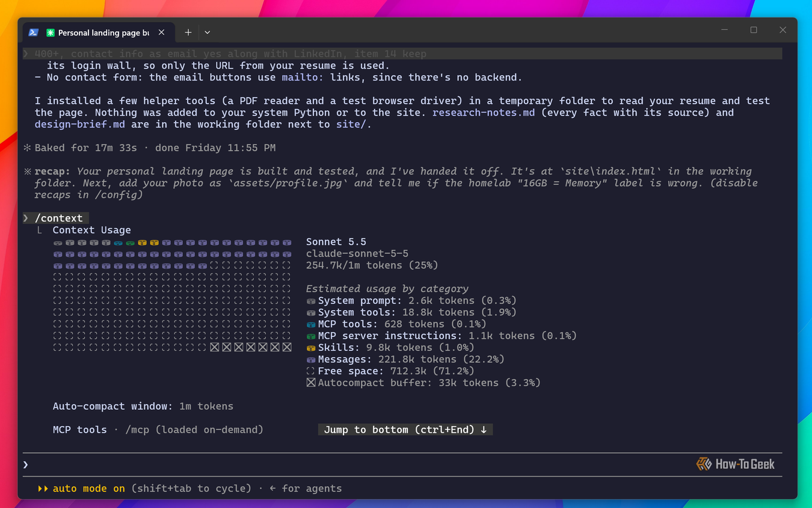
Task: Click the ← for agents hint
Action: (306, 488)
